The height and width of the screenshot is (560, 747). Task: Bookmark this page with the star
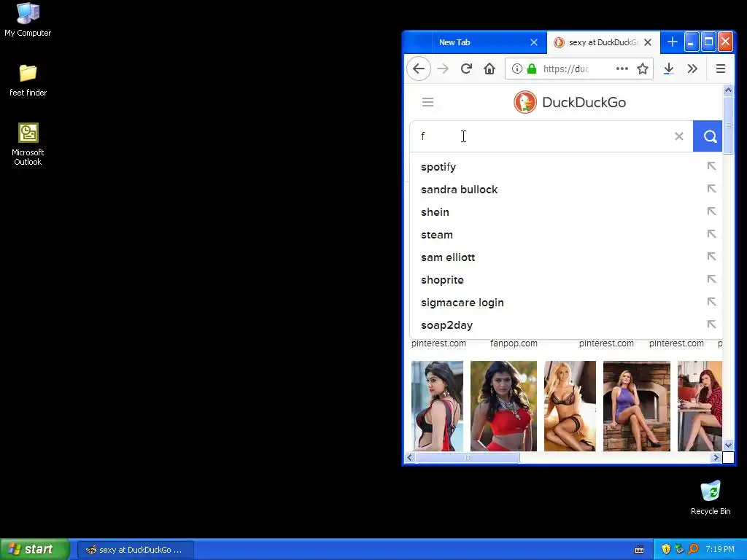(x=643, y=69)
